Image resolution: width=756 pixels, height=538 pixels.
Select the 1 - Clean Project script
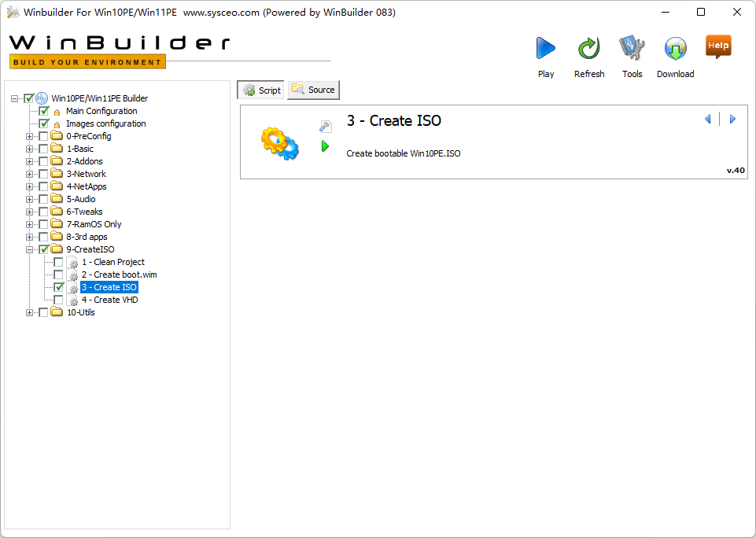coord(113,262)
